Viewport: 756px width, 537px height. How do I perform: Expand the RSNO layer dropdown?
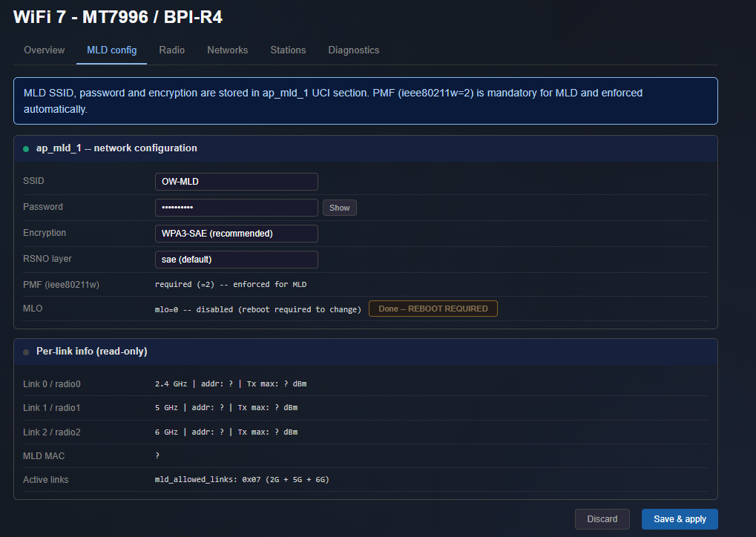pos(236,260)
